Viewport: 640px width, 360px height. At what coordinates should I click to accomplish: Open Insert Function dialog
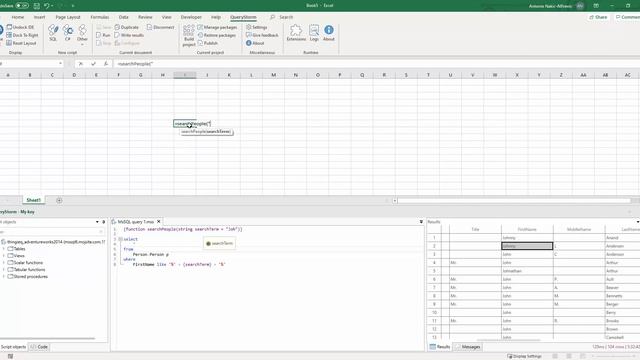tap(106, 64)
